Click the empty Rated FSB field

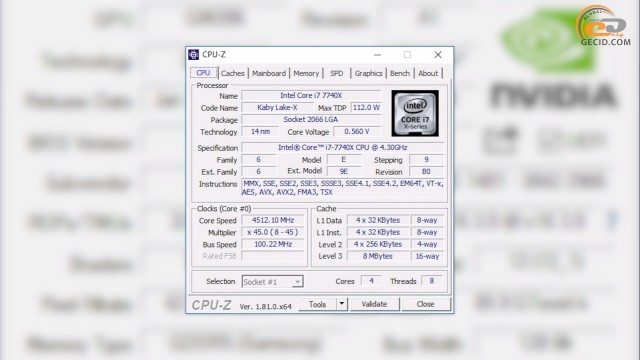[x=273, y=256]
